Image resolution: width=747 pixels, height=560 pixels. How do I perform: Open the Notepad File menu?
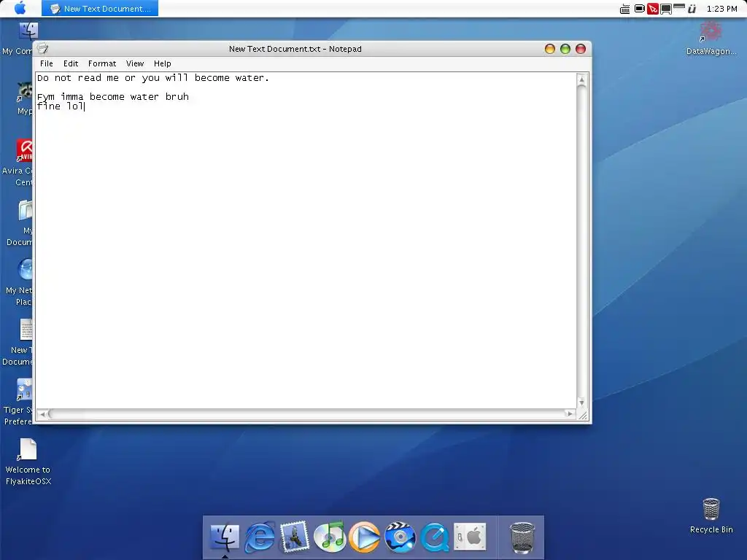47,63
